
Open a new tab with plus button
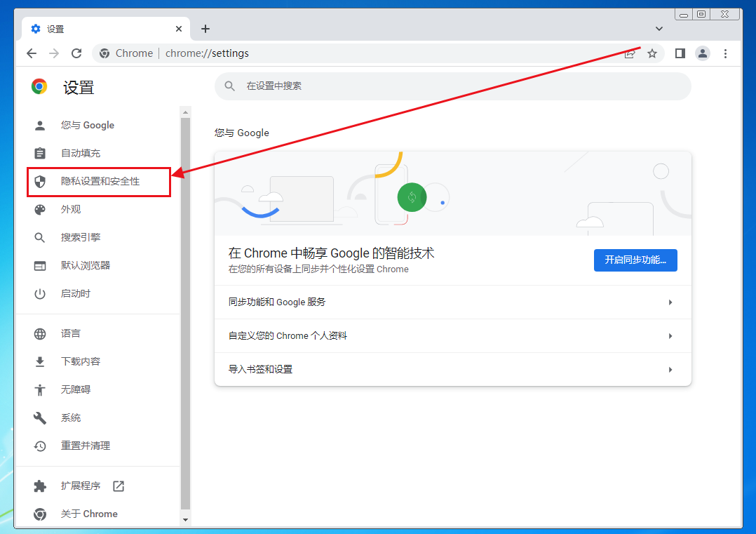pos(205,29)
